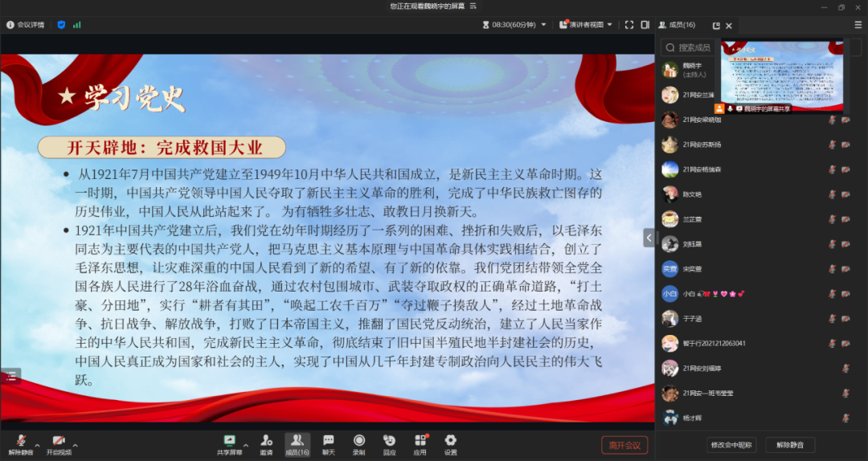868x461 pixels.
Task: Pop out the members panel into window
Action: (x=716, y=26)
